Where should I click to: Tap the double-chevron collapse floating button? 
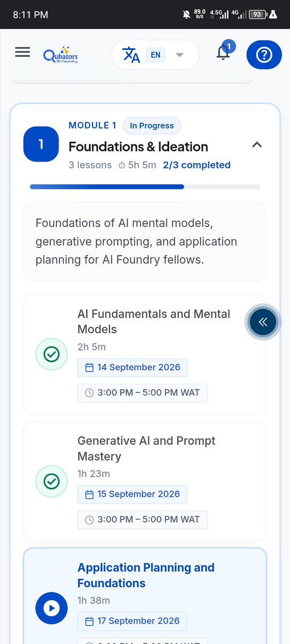coord(263,322)
